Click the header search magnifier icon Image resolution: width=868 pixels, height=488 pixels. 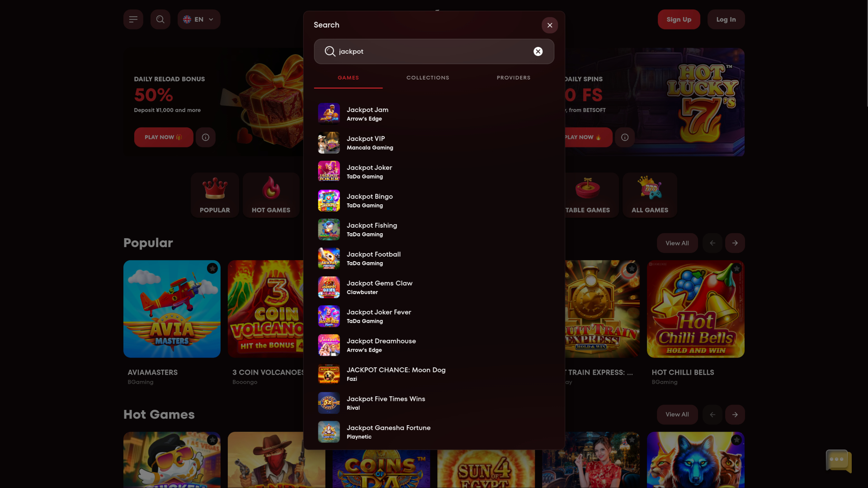(x=160, y=19)
